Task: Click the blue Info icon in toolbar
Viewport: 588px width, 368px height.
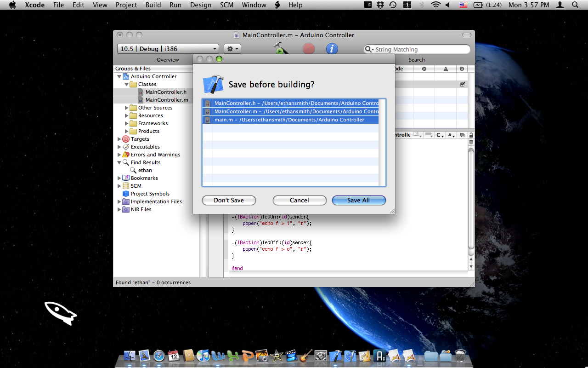Action: tap(332, 48)
